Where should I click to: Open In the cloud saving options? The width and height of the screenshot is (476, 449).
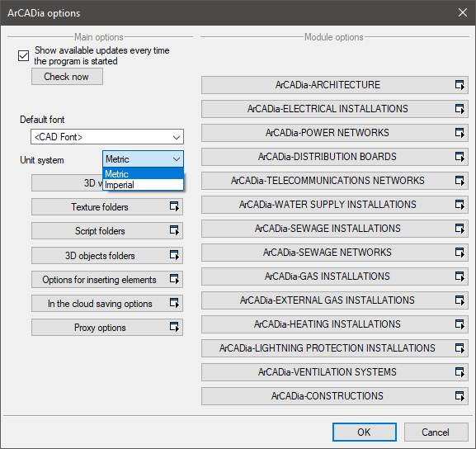pyautogui.click(x=107, y=304)
